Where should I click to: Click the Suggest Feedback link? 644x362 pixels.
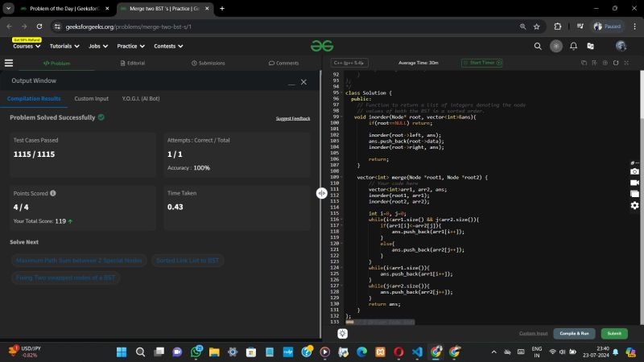point(292,118)
